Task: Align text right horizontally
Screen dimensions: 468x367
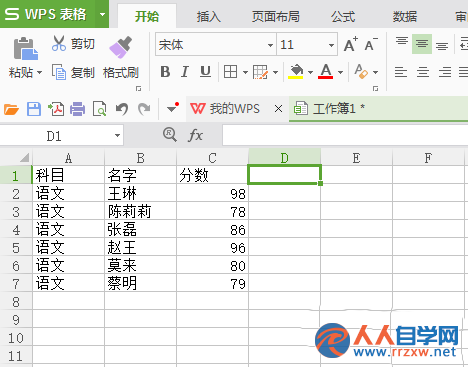Action: click(x=445, y=72)
